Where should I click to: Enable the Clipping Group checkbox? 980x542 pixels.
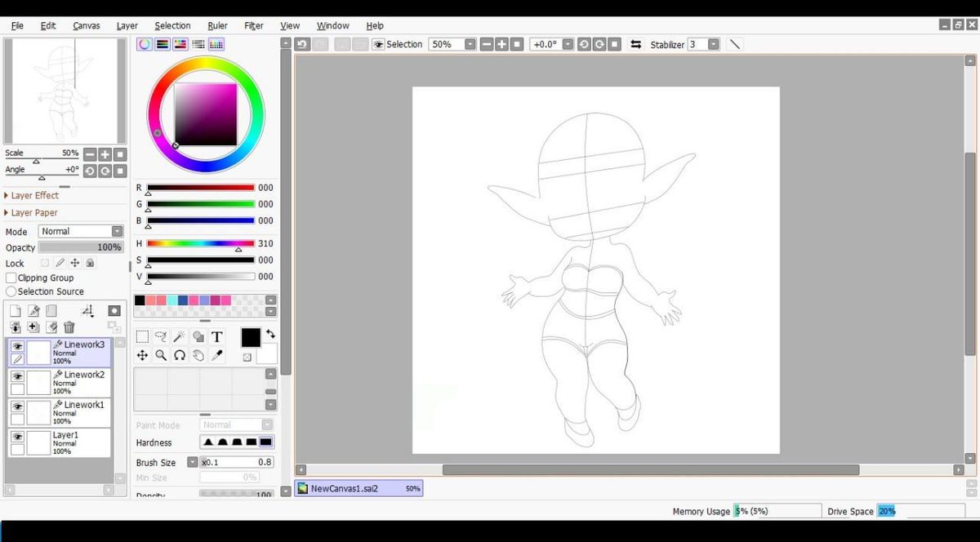click(11, 278)
